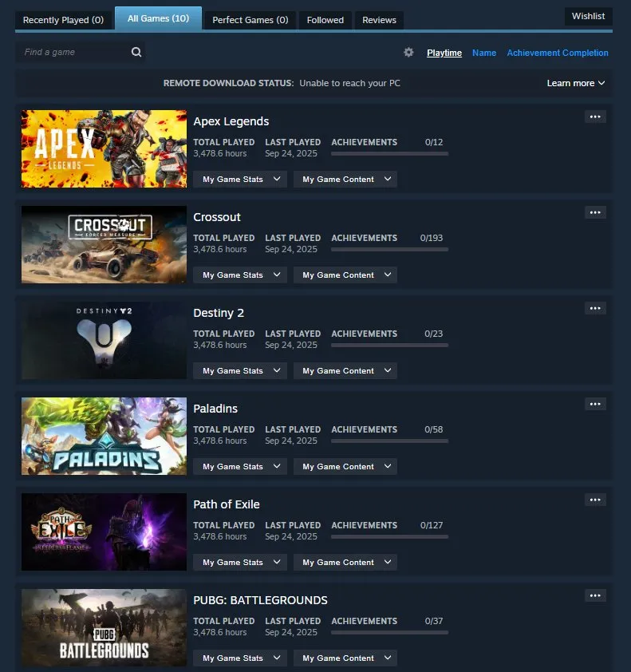Open the Crossout cover thumbnail
The width and height of the screenshot is (631, 672).
coord(104,245)
